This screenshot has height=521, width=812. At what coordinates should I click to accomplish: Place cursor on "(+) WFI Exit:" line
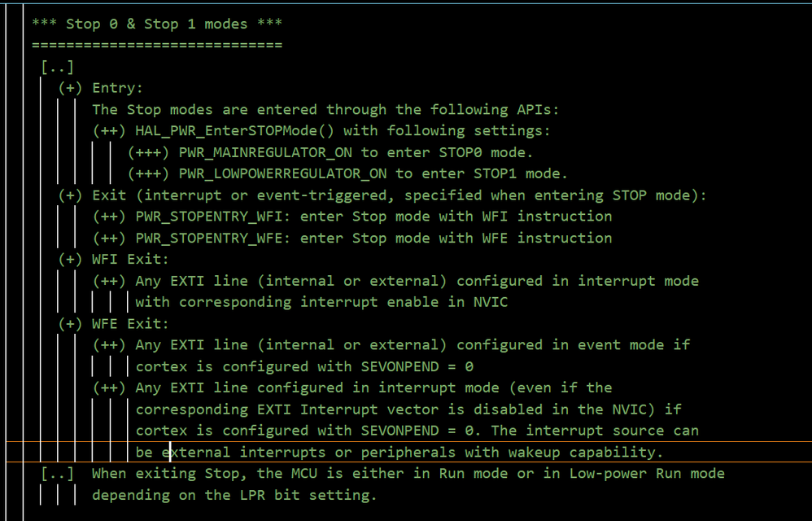[113, 259]
